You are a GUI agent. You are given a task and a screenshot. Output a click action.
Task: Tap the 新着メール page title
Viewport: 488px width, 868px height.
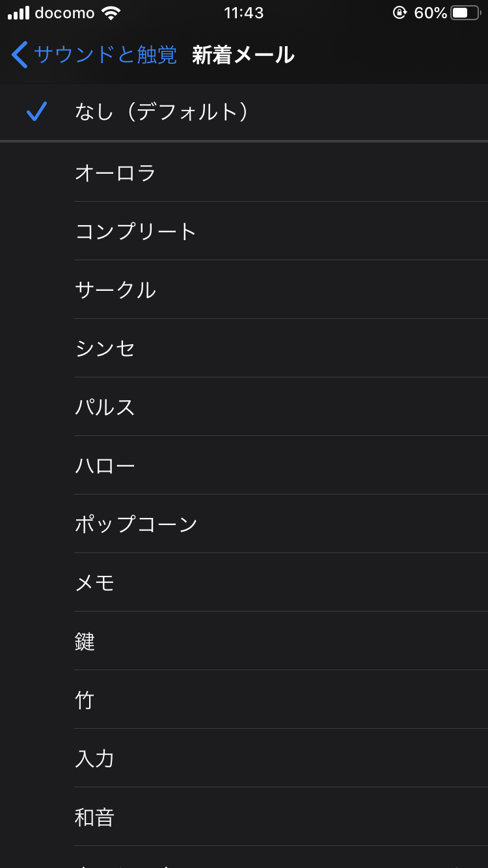243,55
